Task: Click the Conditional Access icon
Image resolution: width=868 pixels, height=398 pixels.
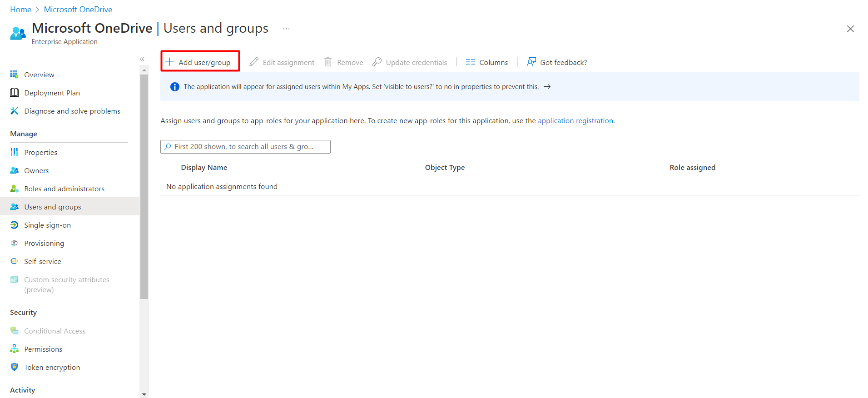Action: [14, 331]
